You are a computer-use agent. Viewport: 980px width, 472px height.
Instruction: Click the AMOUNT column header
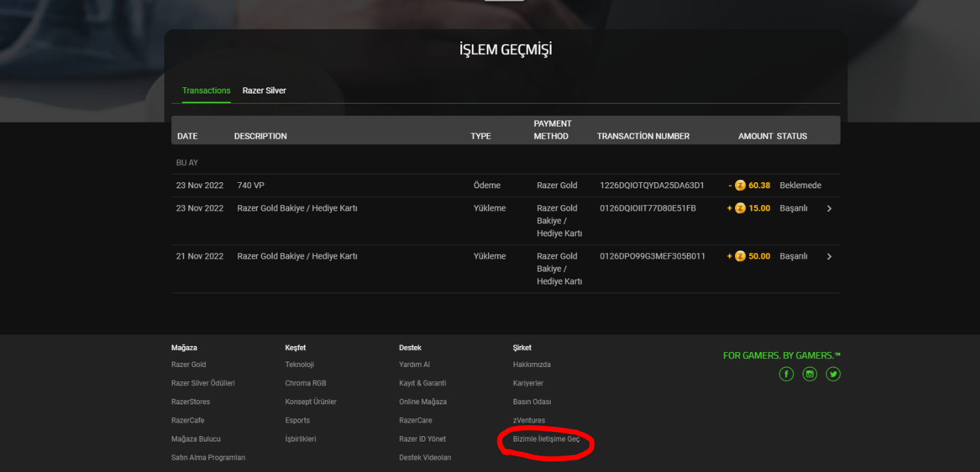(755, 136)
